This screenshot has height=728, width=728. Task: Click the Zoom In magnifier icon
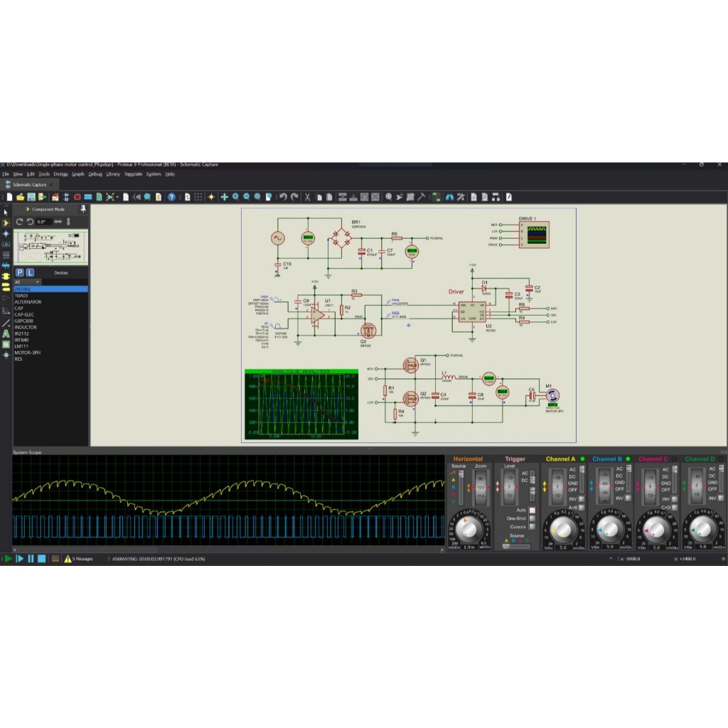[235, 197]
